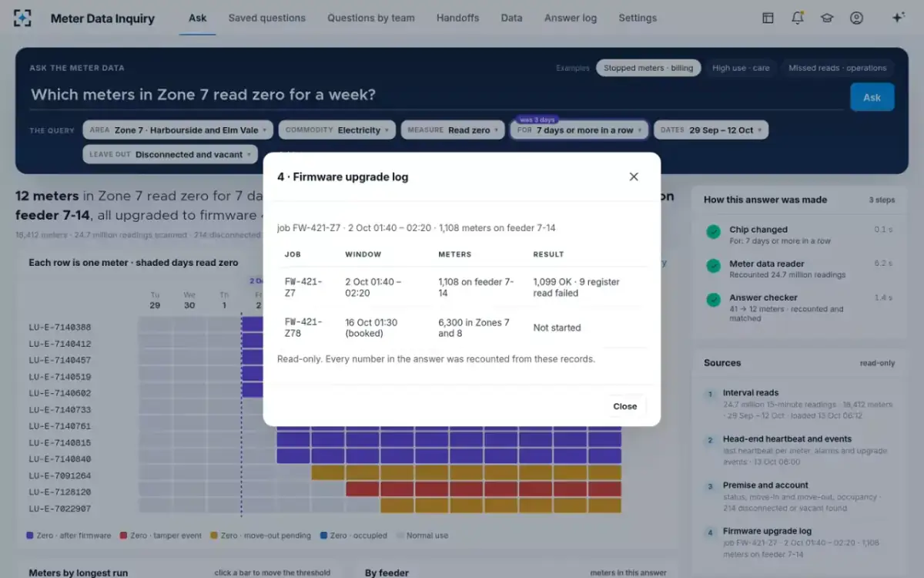This screenshot has width=924, height=578.
Task: Close the Firmware upgrade log dialog with X
Action: coord(634,176)
